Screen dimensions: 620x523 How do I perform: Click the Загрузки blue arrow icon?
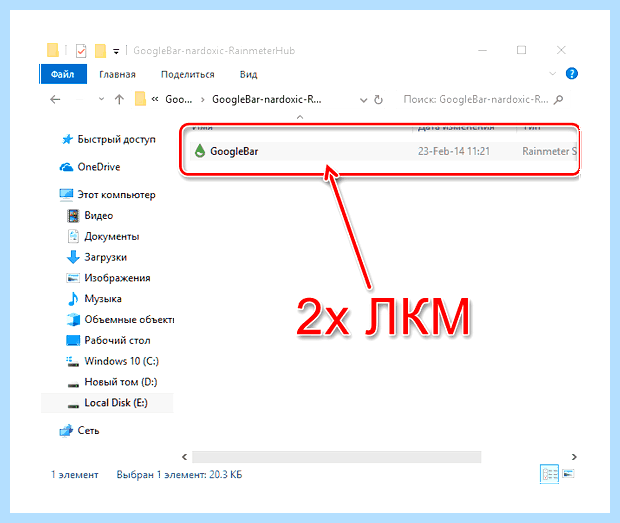tap(73, 257)
